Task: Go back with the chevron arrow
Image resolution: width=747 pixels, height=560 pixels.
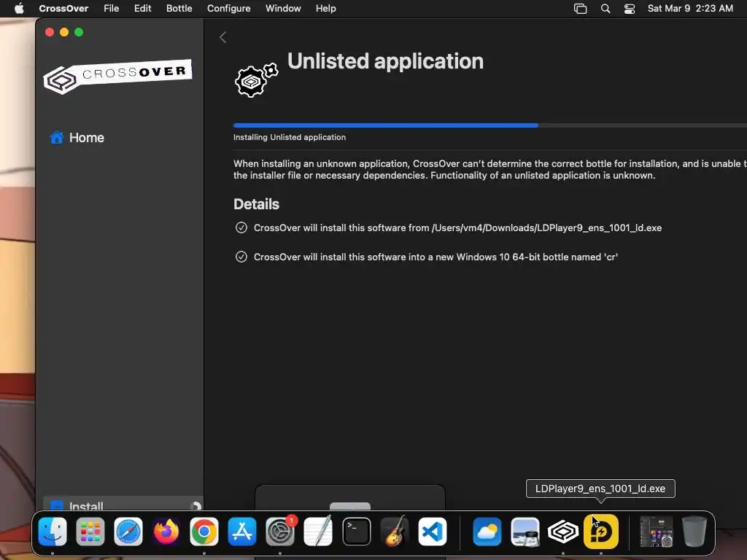Action: pos(222,37)
